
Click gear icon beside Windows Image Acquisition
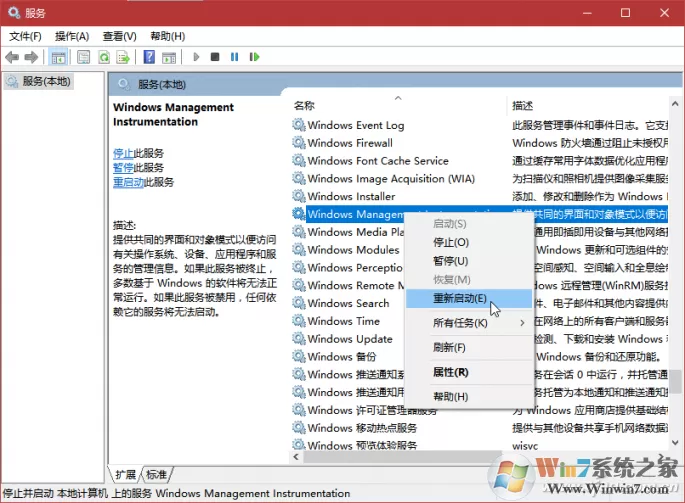tap(299, 179)
